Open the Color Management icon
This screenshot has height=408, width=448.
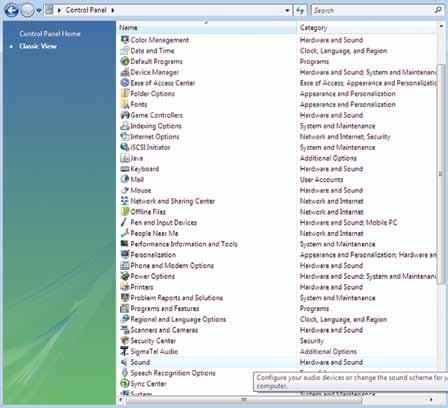[x=125, y=40]
